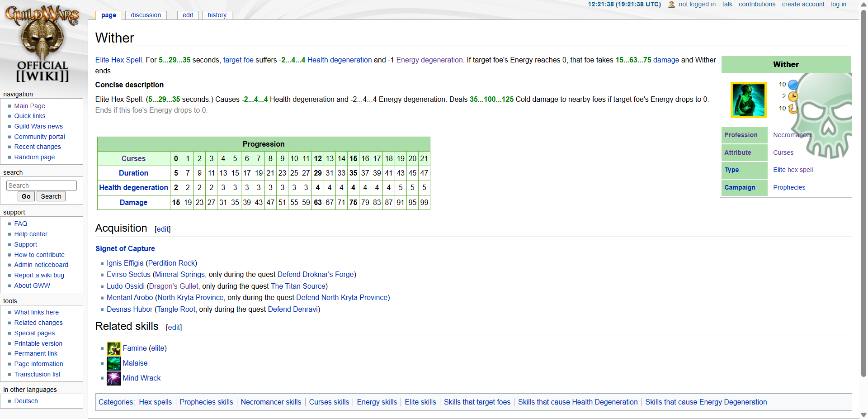Open Guild Wars news link

click(38, 126)
